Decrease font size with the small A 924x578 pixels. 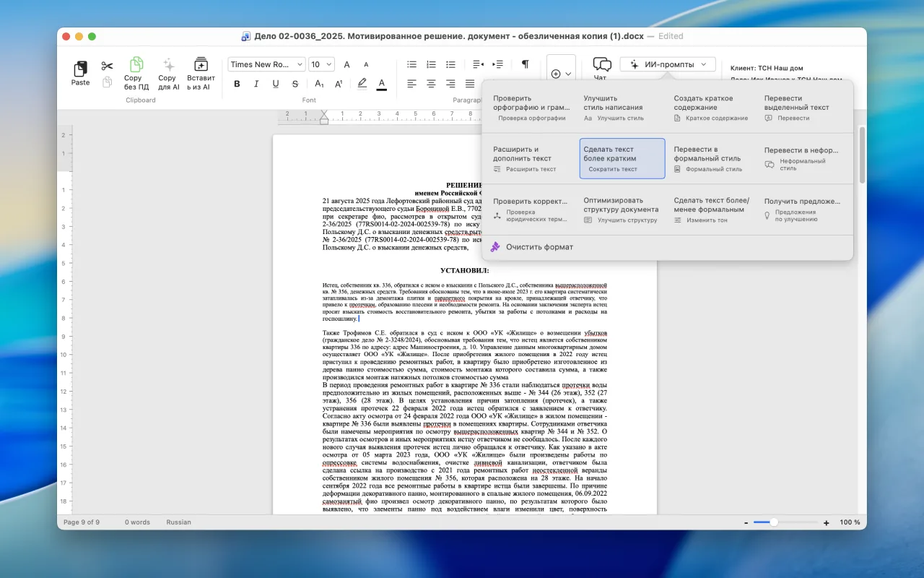[366, 64]
